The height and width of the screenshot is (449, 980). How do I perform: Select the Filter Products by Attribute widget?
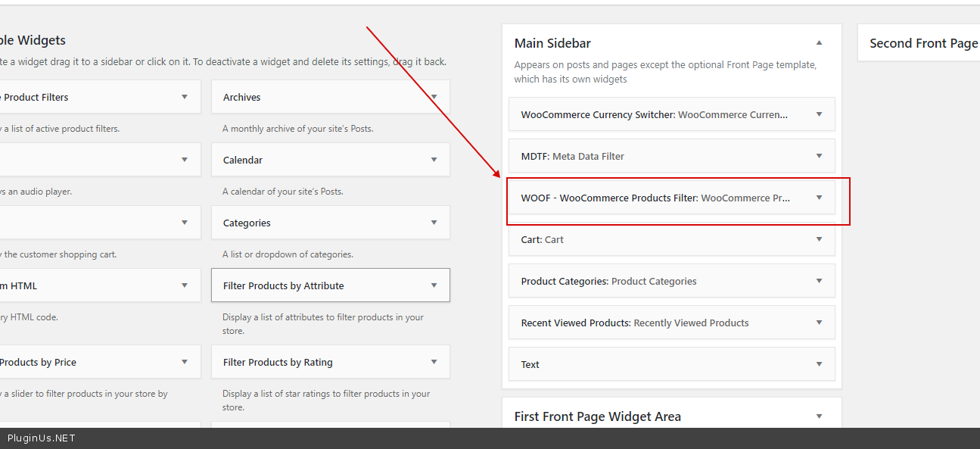click(284, 285)
